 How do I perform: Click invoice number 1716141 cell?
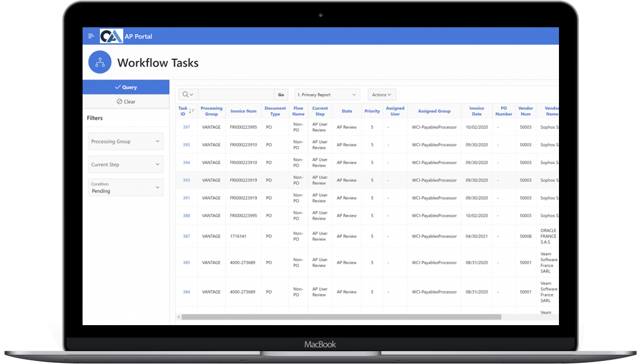238,236
